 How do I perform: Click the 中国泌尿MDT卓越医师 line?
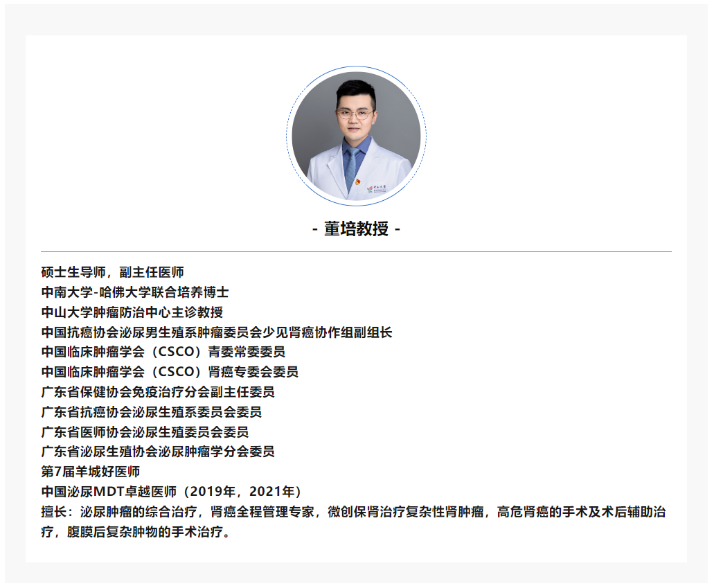tap(172, 492)
